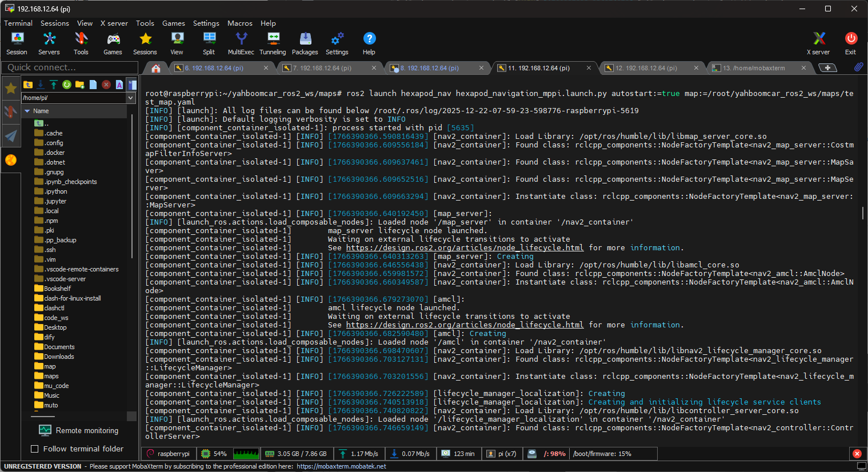This screenshot has height=472, width=868.
Task: Click the terminal vertical scrollbar
Action: point(862,213)
